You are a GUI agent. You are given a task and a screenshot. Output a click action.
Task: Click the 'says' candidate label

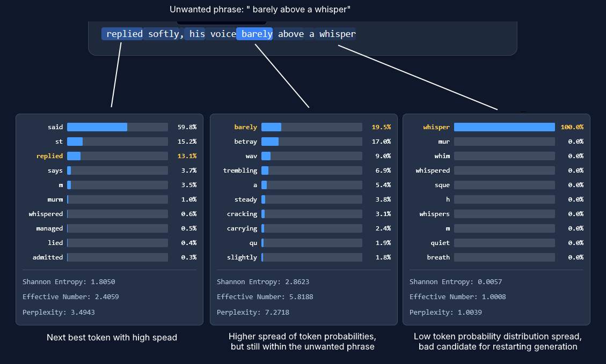pyautogui.click(x=55, y=170)
